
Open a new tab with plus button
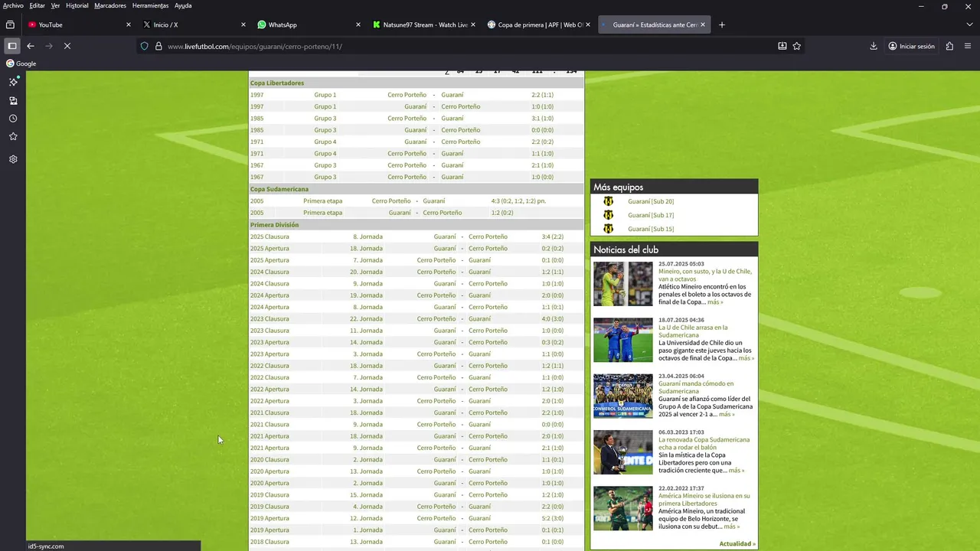[721, 24]
